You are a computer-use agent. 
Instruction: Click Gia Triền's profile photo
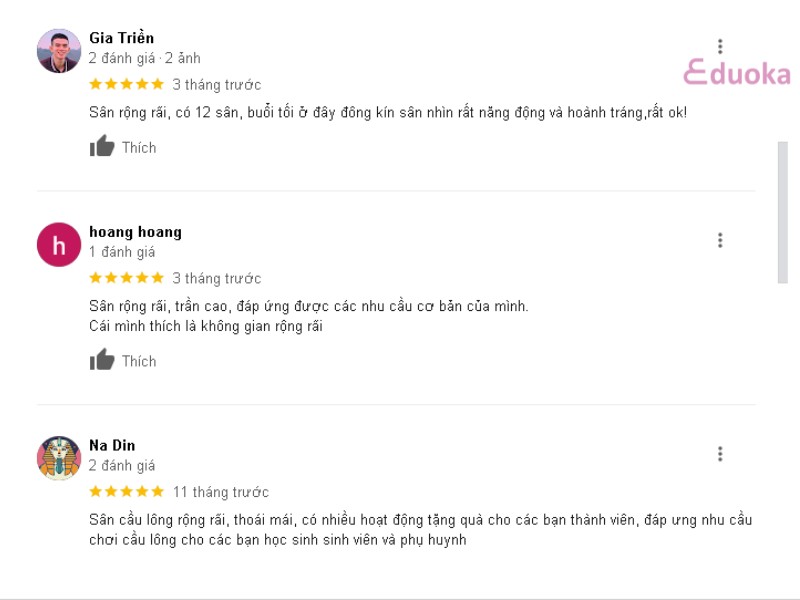tap(59, 51)
